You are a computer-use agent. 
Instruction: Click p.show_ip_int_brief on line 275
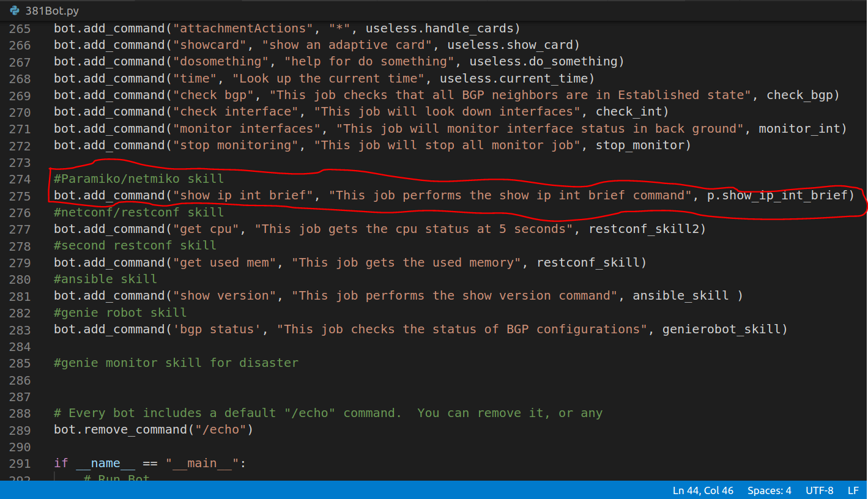776,196
